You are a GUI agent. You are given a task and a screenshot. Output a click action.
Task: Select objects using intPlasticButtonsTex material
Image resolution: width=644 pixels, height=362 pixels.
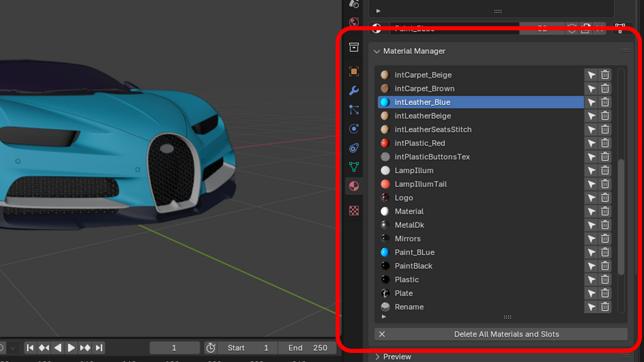click(x=591, y=157)
